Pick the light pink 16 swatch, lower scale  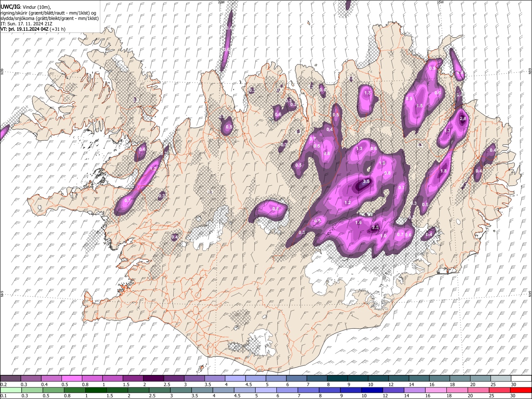click(436, 390)
